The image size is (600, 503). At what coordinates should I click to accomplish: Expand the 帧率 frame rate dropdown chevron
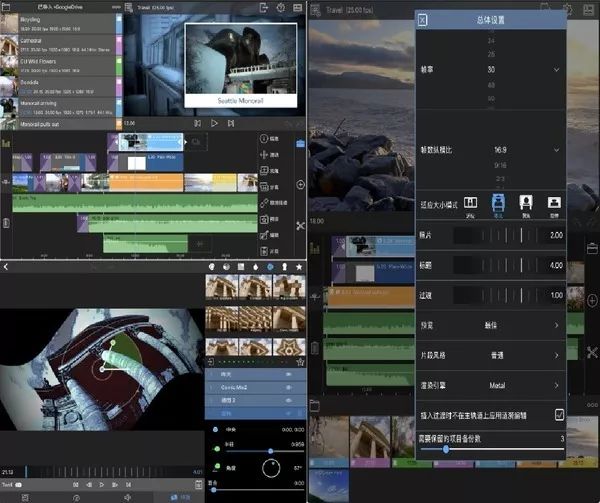[557, 70]
